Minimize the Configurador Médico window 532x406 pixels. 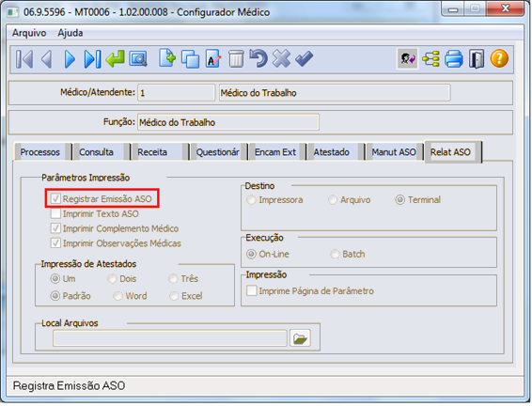click(453, 9)
